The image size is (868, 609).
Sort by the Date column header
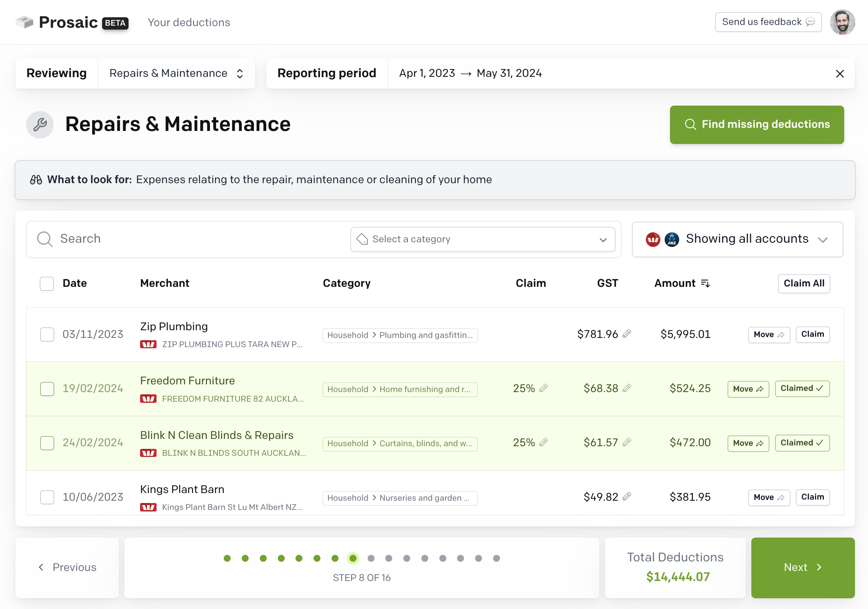75,283
